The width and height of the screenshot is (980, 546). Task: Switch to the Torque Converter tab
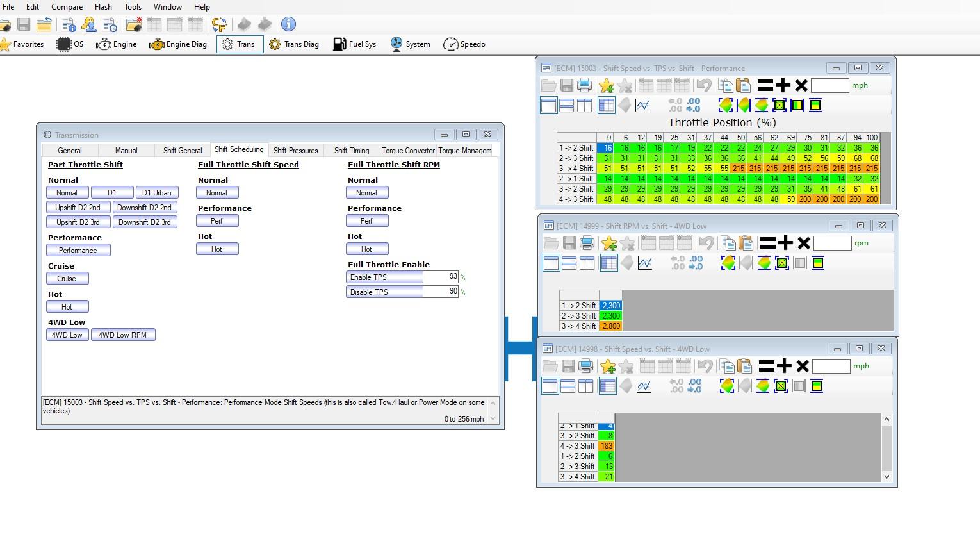[408, 151]
